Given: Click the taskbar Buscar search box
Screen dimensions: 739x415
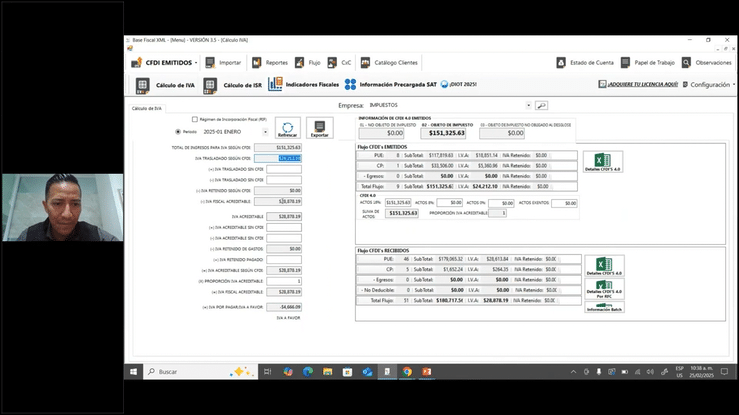Looking at the screenshot, I should point(200,372).
